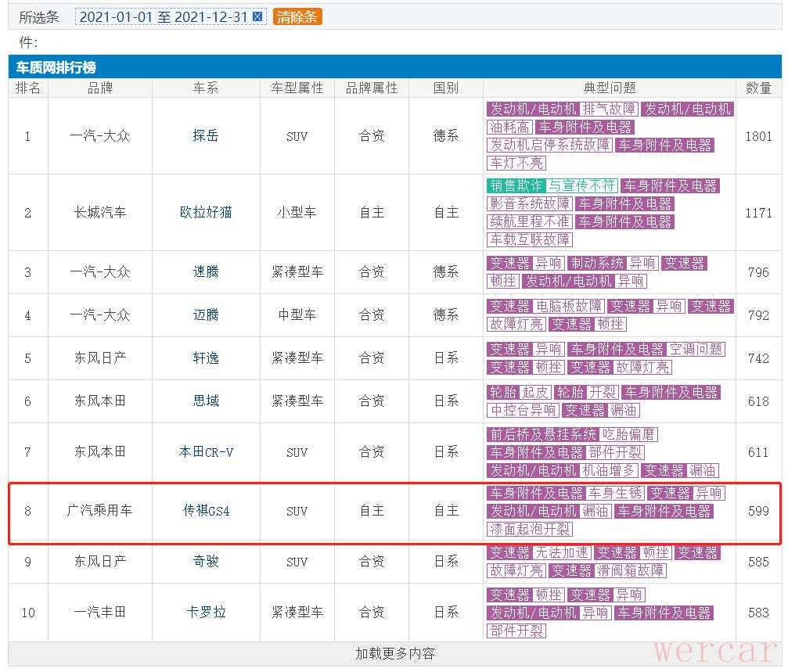788x672 pixels.
Task: Click the 排名 column header
Action: click(28, 88)
